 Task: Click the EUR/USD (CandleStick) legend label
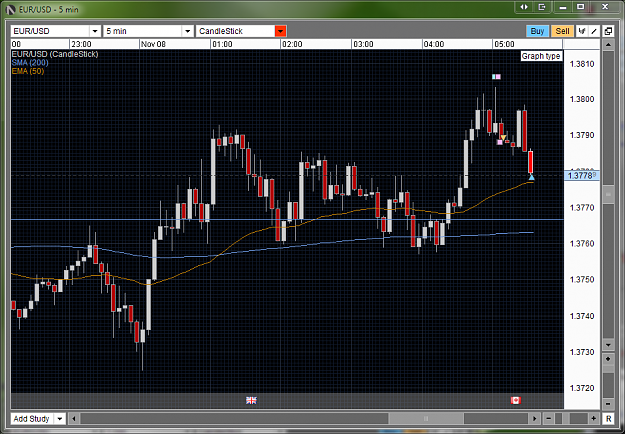55,54
